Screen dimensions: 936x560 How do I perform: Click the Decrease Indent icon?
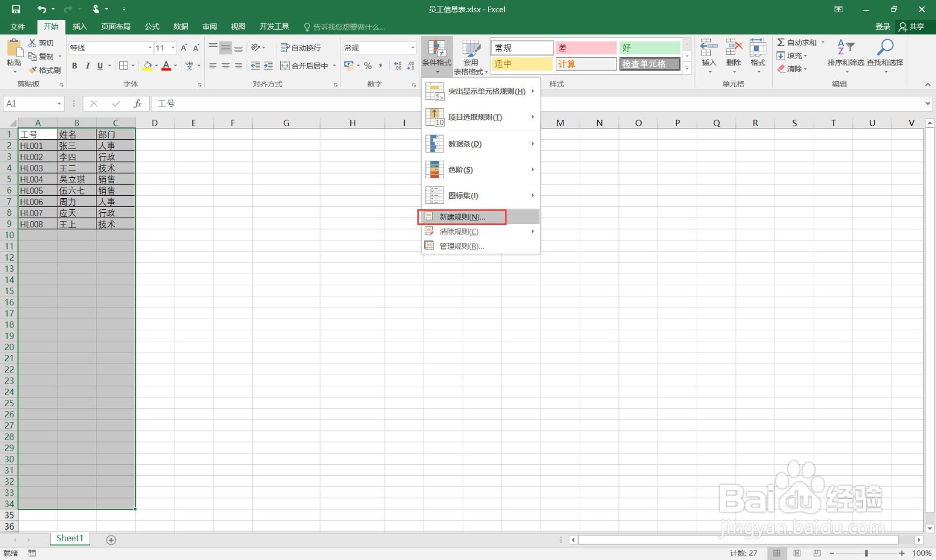click(255, 65)
